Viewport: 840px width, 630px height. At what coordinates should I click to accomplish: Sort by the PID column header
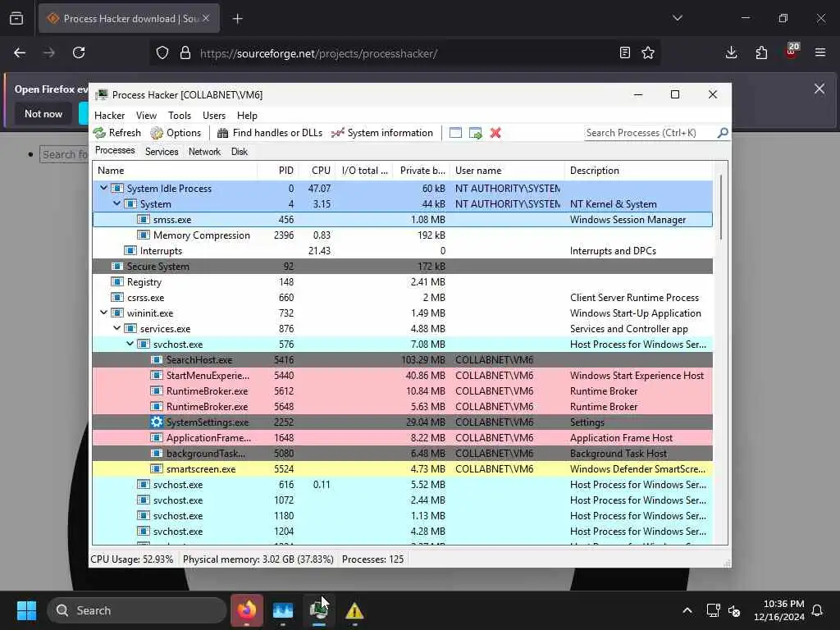[x=278, y=171]
